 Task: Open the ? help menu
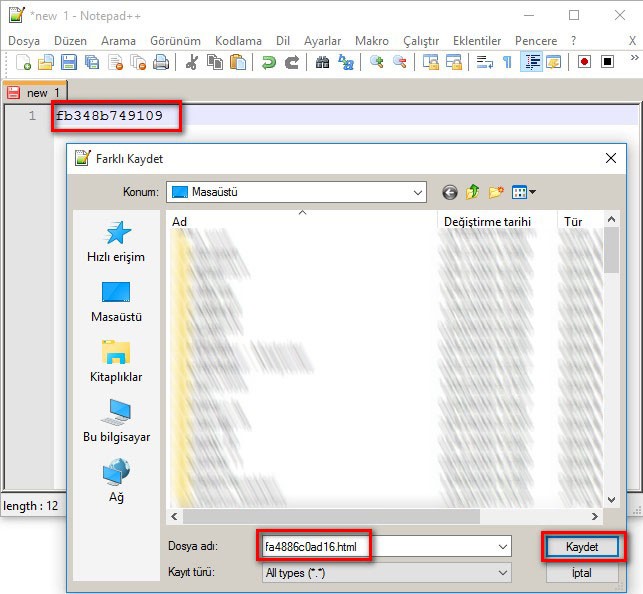click(x=573, y=41)
